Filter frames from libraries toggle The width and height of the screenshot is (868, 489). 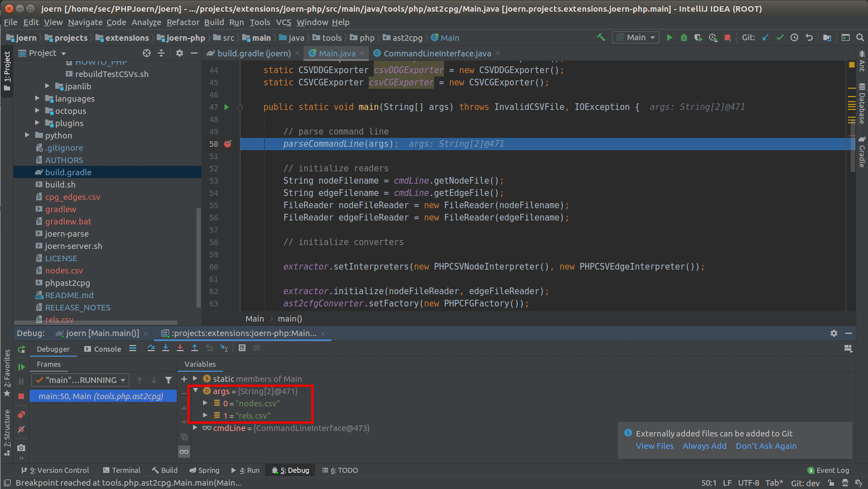pyautogui.click(x=168, y=380)
